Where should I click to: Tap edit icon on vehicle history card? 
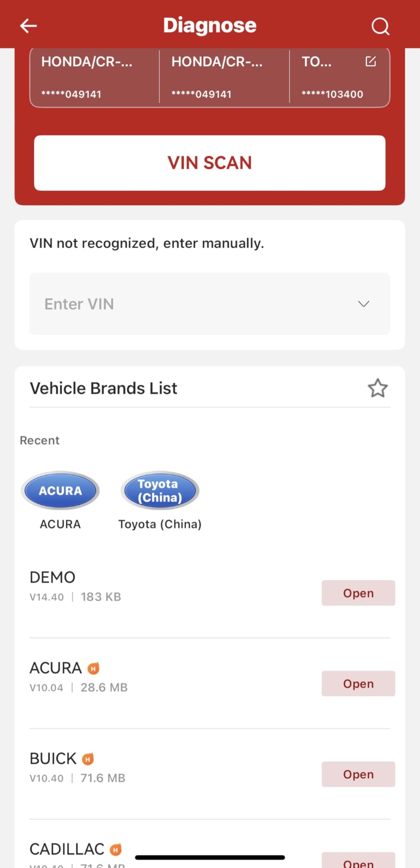pyautogui.click(x=370, y=62)
